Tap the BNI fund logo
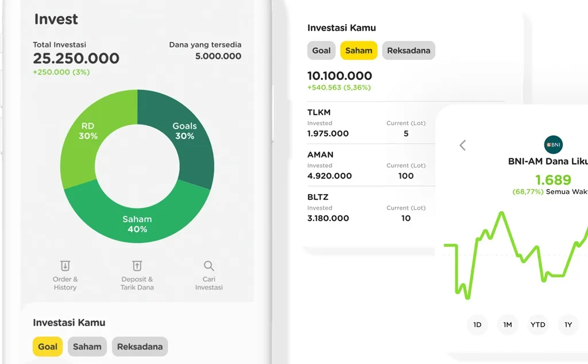The width and height of the screenshot is (588, 364). coord(553,145)
